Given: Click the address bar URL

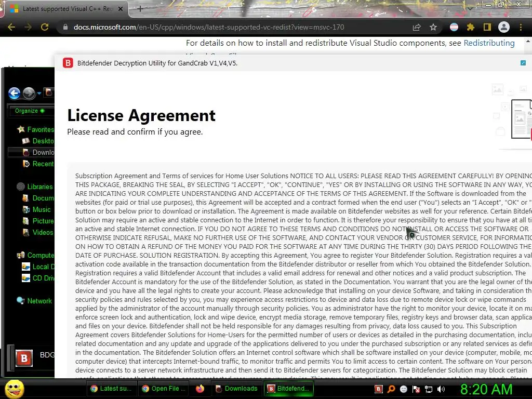Looking at the screenshot, I should pos(209,27).
